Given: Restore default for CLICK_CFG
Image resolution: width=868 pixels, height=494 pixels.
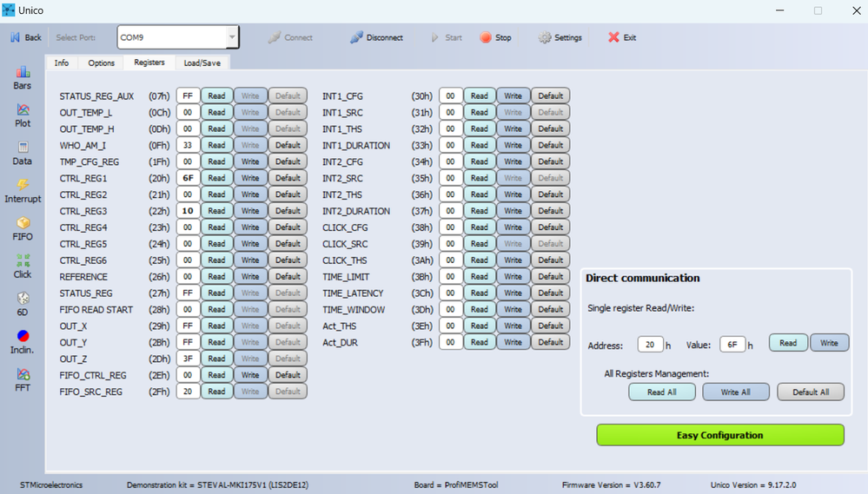Looking at the screenshot, I should 551,227.
